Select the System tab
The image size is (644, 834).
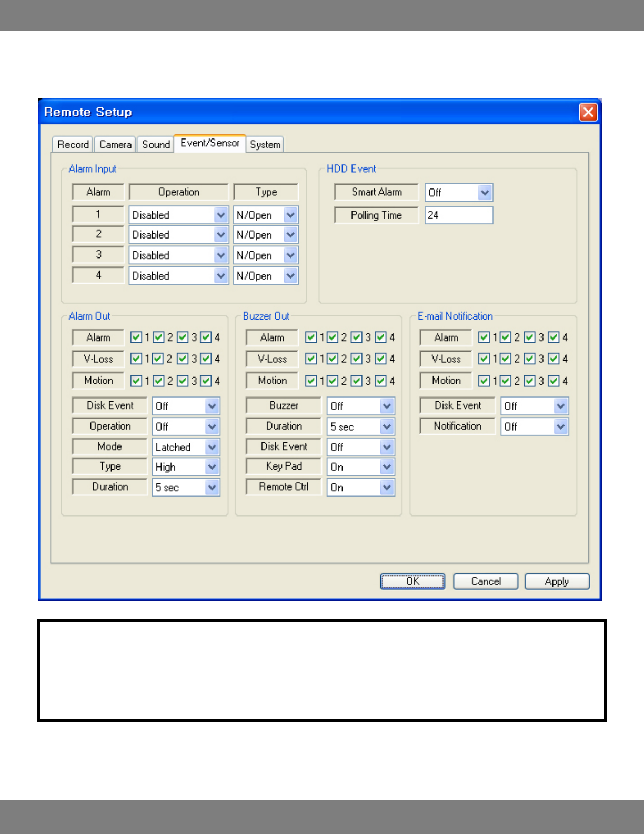(x=265, y=144)
